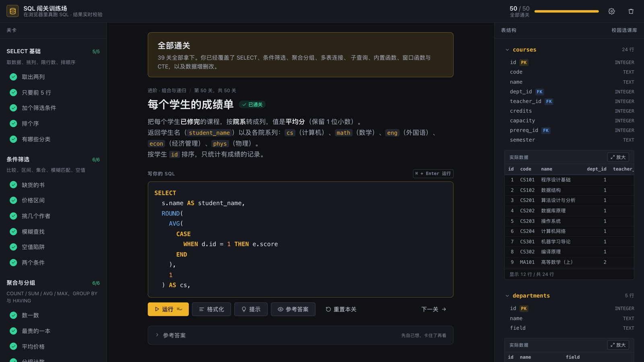This screenshot has height=362, width=644.
Task: Collapse the departments table schema
Action: [x=507, y=296]
